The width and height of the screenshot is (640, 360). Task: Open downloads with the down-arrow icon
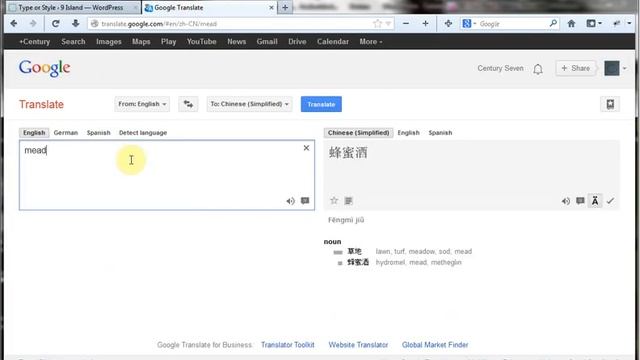[x=76, y=24]
